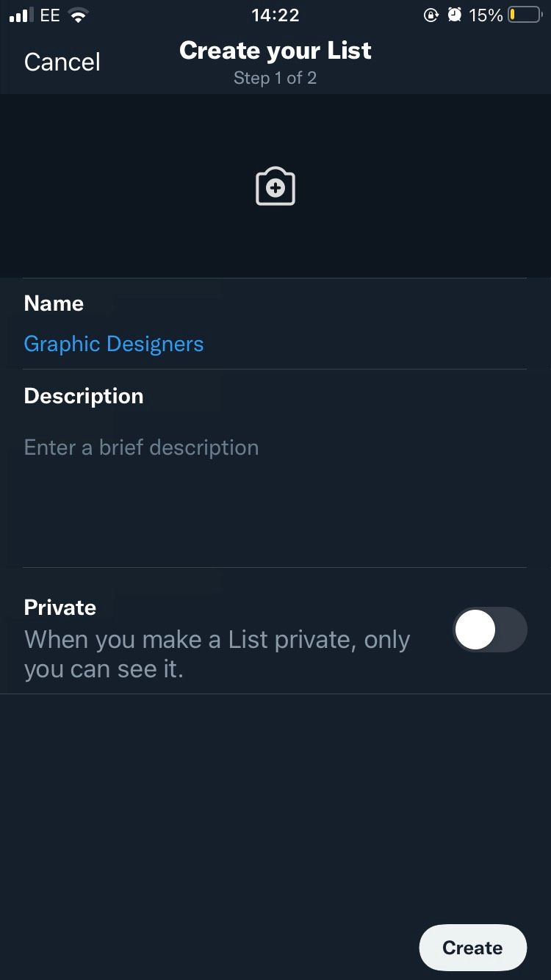
Task: Click the private List explanation text
Action: coord(217,654)
